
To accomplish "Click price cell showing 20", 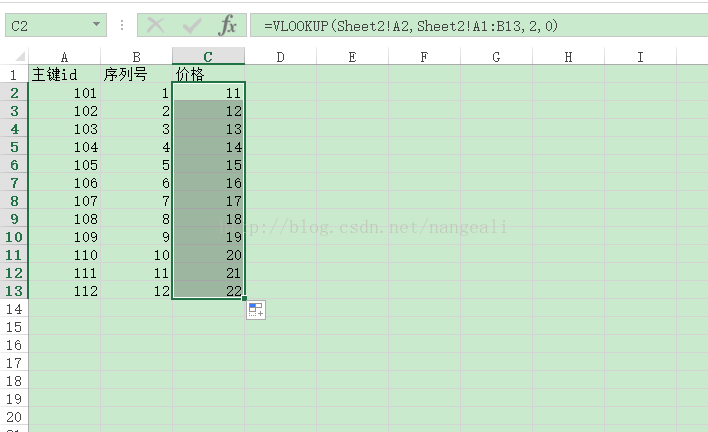I will [208, 255].
